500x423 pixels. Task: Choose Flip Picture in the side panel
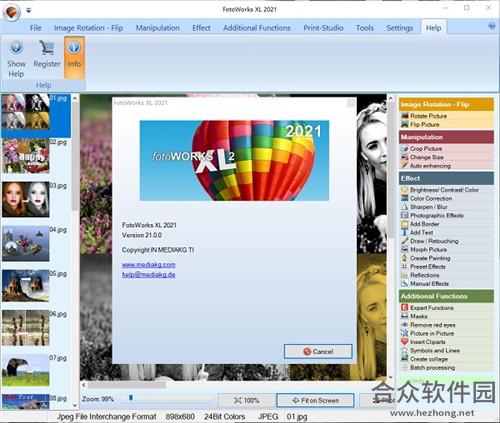[x=424, y=124]
